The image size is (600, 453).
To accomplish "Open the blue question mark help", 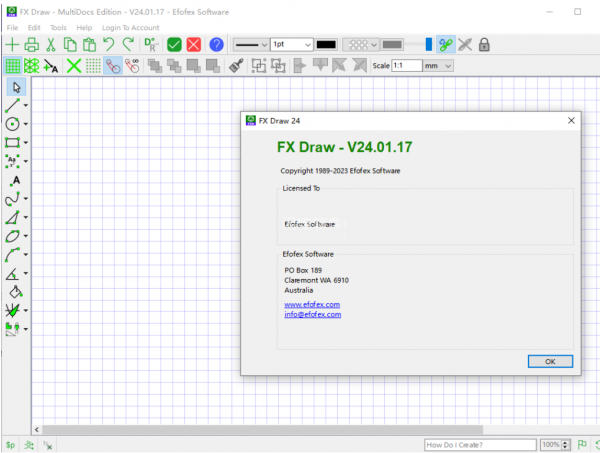I will pos(216,45).
